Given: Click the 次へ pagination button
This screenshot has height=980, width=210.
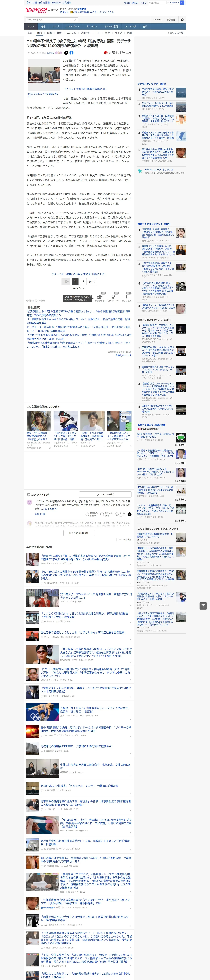Looking at the screenshot, I should tap(92, 282).
